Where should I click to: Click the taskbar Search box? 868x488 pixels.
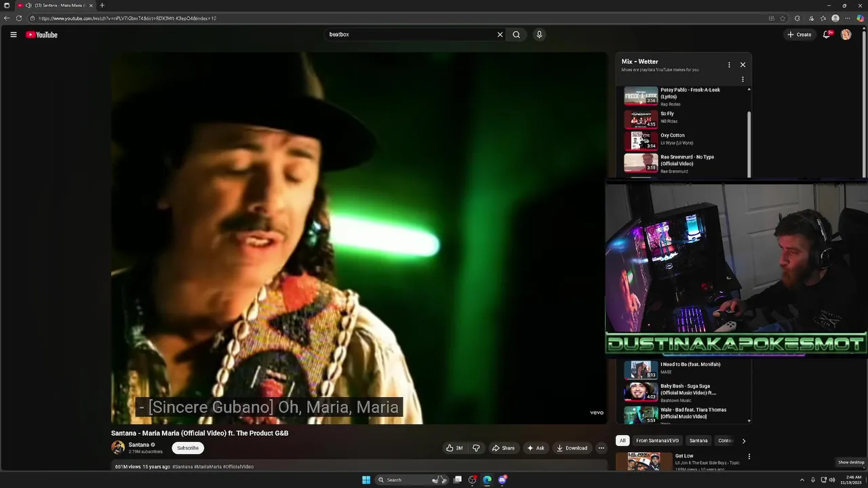pyautogui.click(x=411, y=480)
